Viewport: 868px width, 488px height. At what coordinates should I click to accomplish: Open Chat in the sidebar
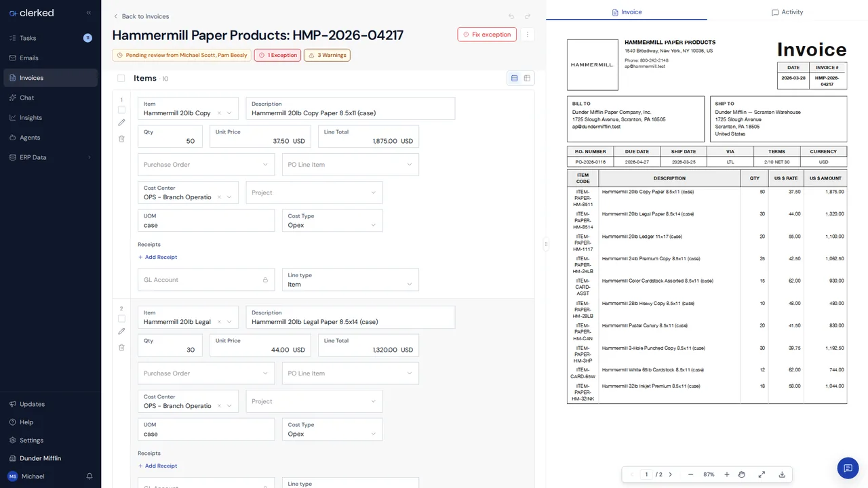pyautogui.click(x=50, y=98)
